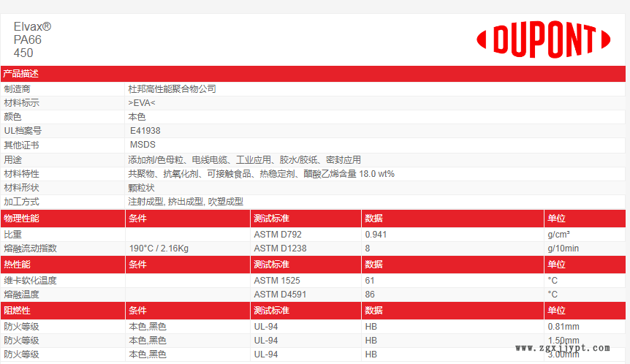The image size is (630, 364).
Task: Click the 产品描述 section header
Action: 21,74
